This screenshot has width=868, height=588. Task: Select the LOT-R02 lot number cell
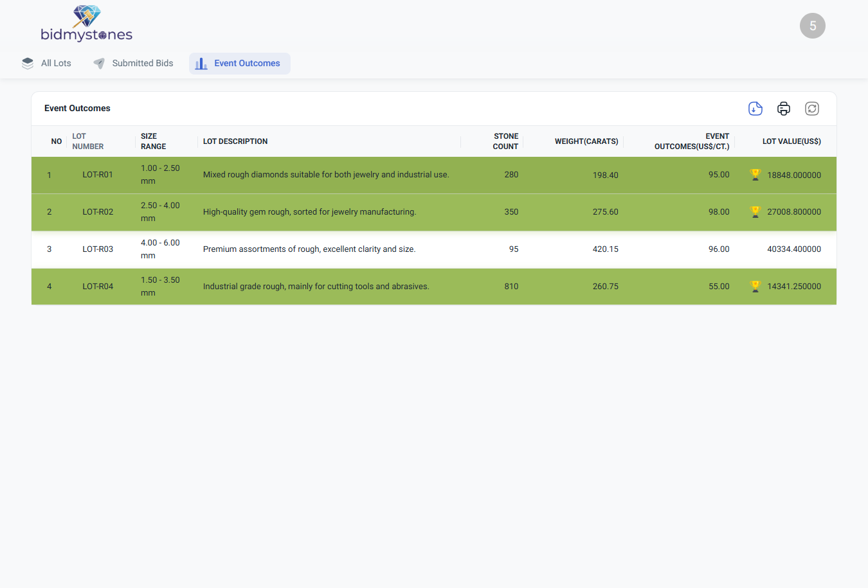tap(98, 212)
